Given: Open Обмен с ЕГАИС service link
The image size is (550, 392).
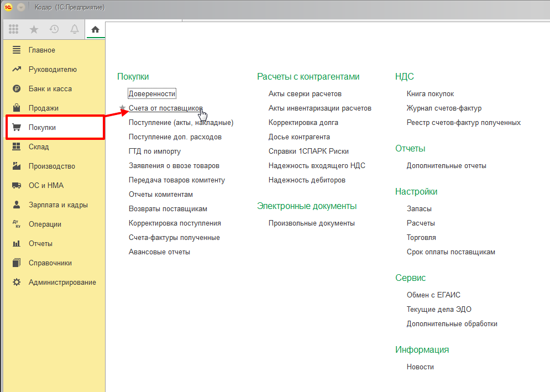Looking at the screenshot, I should (433, 295).
